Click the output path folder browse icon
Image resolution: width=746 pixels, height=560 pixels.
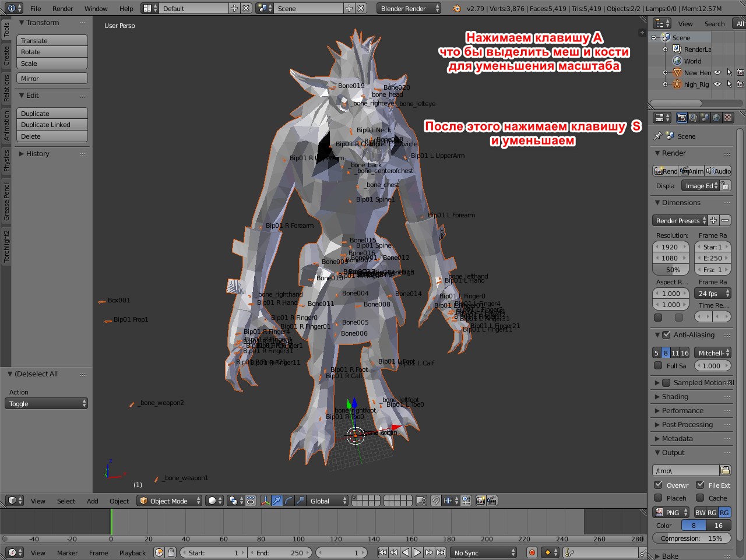[x=725, y=470]
